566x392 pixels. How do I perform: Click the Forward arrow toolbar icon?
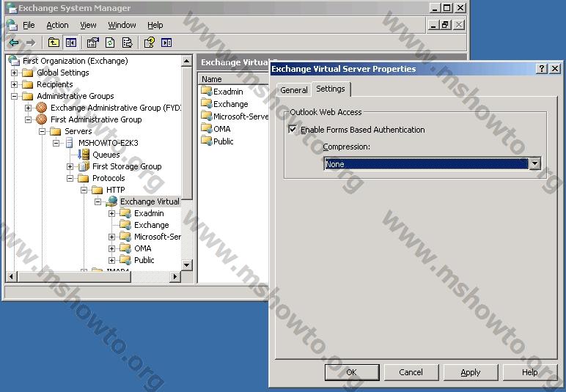coord(31,42)
